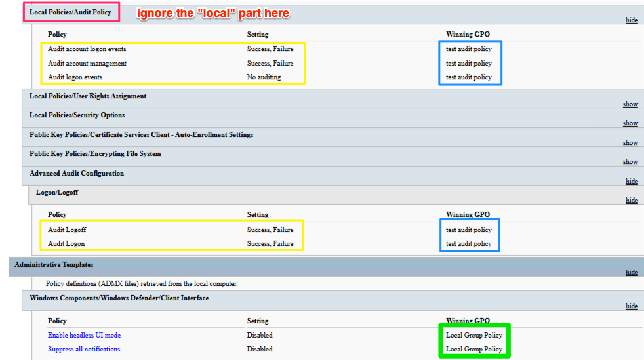Click Certificate Services Client Auto-Enrollment heading
Screen dimensions: 644x360
coord(141,135)
